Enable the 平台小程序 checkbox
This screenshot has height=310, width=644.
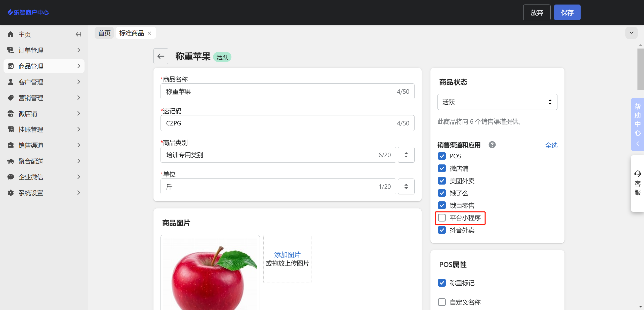[x=442, y=218]
